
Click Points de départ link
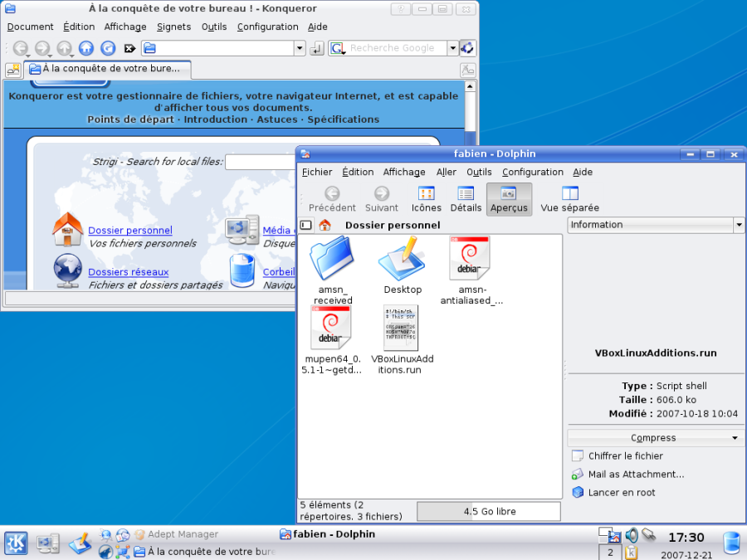130,119
